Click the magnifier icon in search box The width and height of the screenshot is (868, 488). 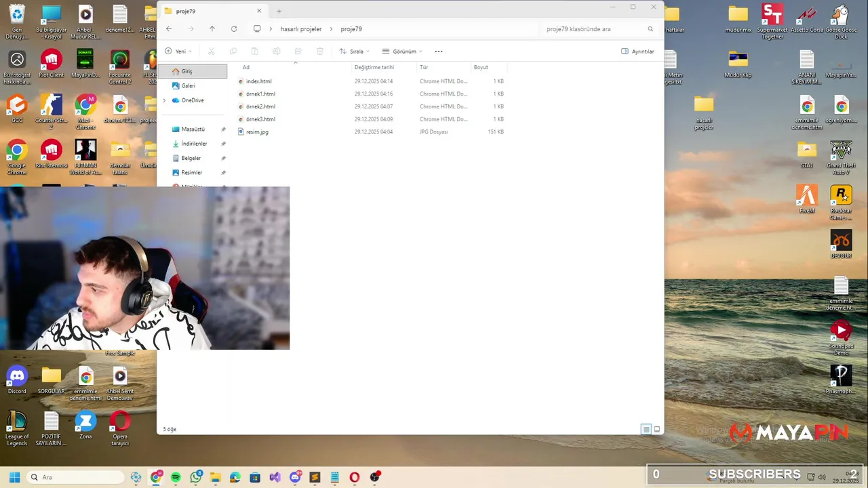pyautogui.click(x=650, y=29)
